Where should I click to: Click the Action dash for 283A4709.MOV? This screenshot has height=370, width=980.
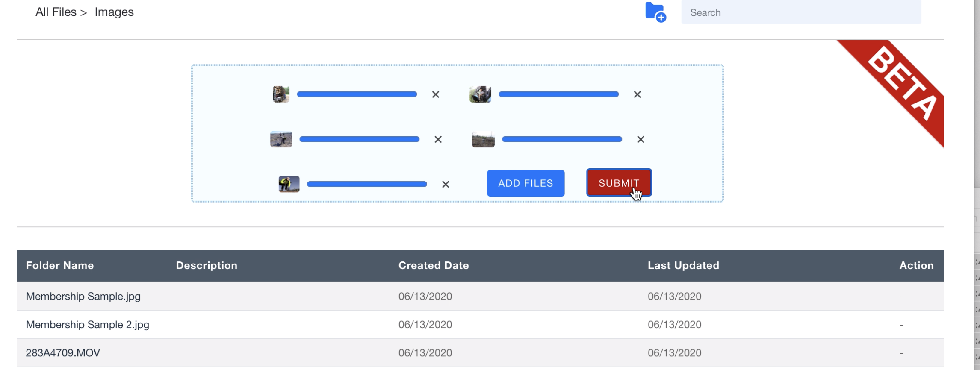coord(901,353)
